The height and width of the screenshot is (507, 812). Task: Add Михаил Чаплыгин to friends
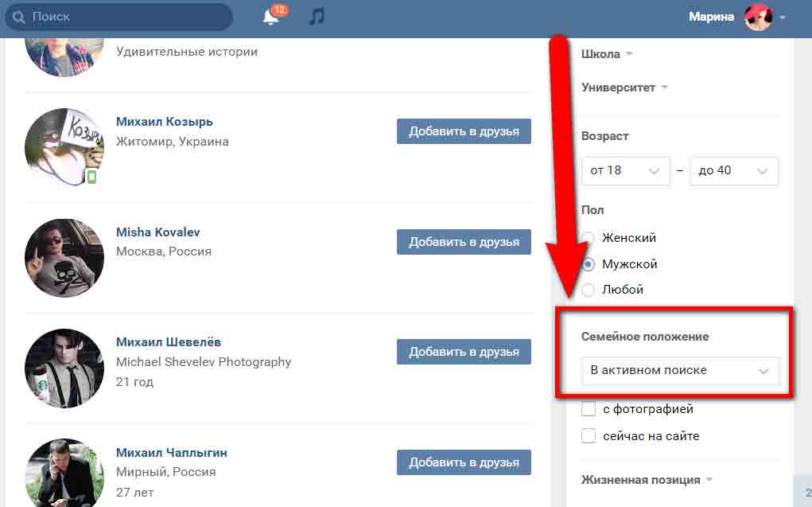pyautogui.click(x=464, y=462)
